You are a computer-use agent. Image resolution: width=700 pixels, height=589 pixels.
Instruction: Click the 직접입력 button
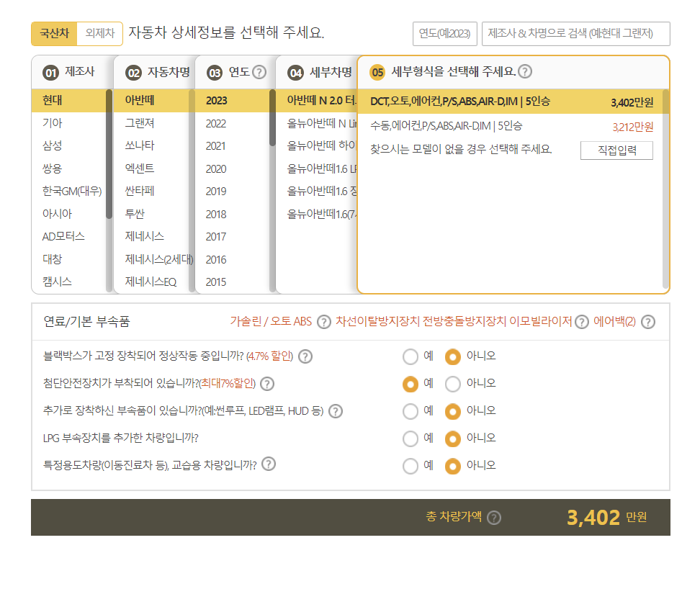pyautogui.click(x=616, y=150)
